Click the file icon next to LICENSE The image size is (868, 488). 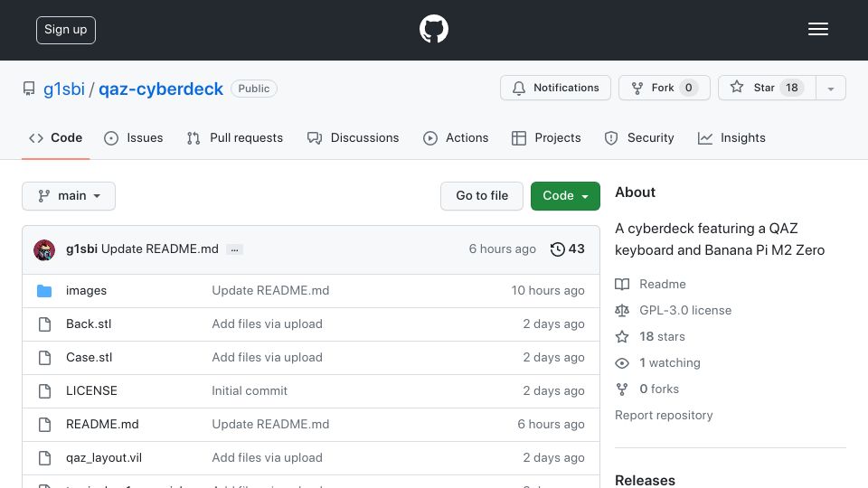coord(44,391)
